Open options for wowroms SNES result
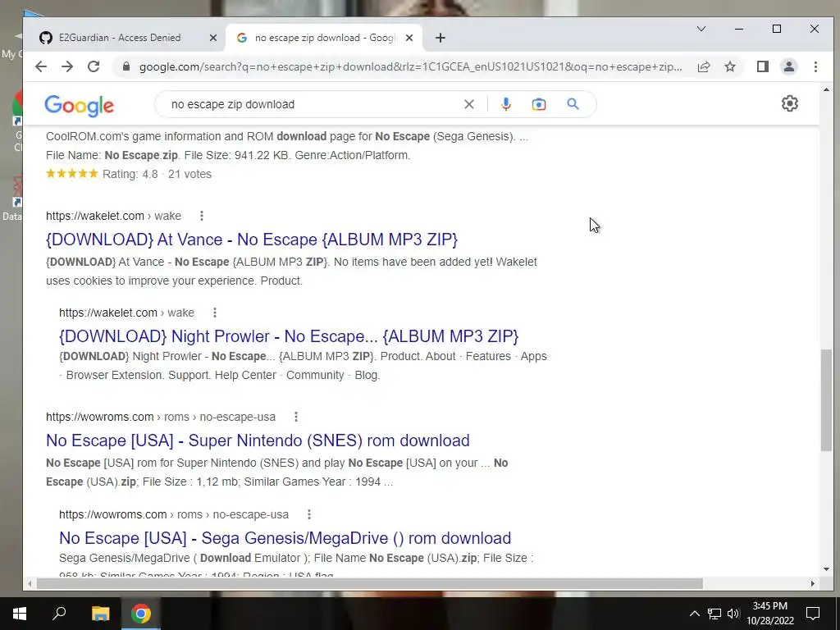 295,417
